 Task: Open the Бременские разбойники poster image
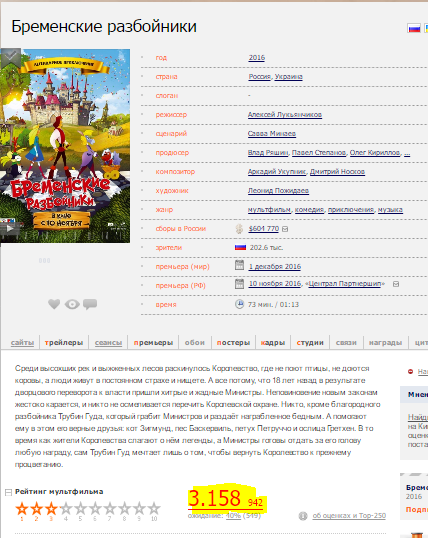coord(65,145)
